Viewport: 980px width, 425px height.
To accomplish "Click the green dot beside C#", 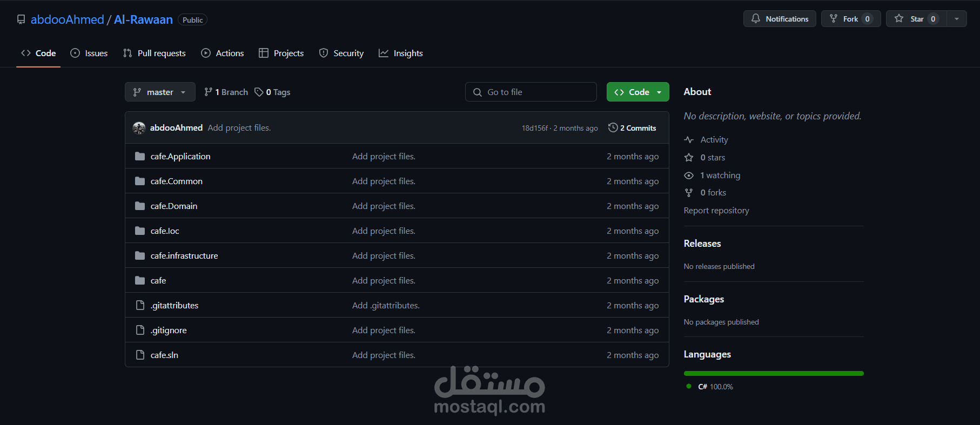I will pos(689,386).
